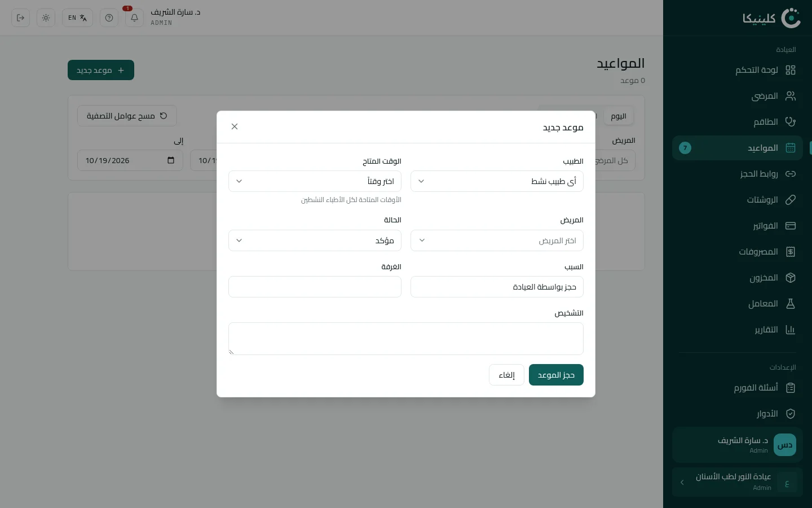Toggle the light/dark theme sun icon
812x508 pixels.
pyautogui.click(x=46, y=18)
